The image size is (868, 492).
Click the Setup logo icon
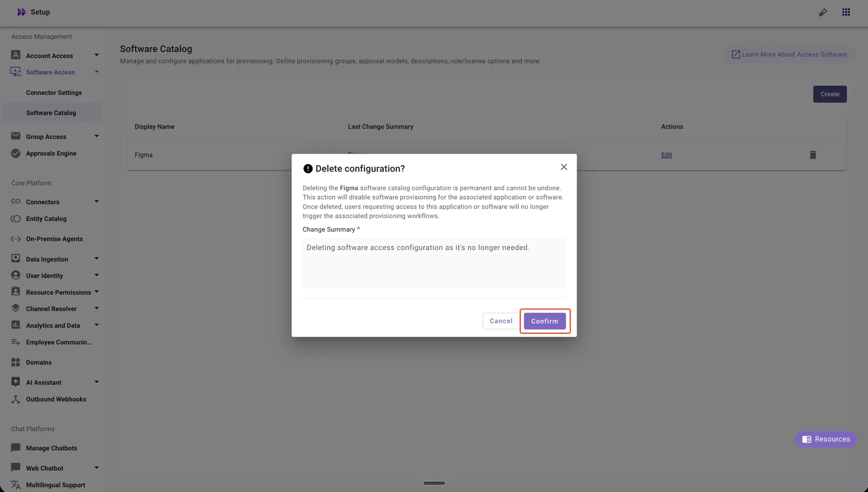coord(21,12)
